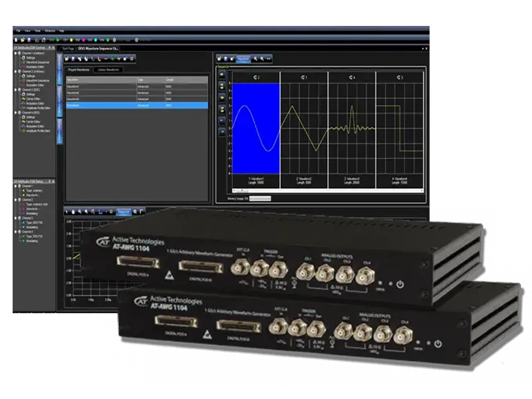This screenshot has width=532, height=399.
Task: Collapse Channel 2 in the Status tree
Action: click(15, 200)
